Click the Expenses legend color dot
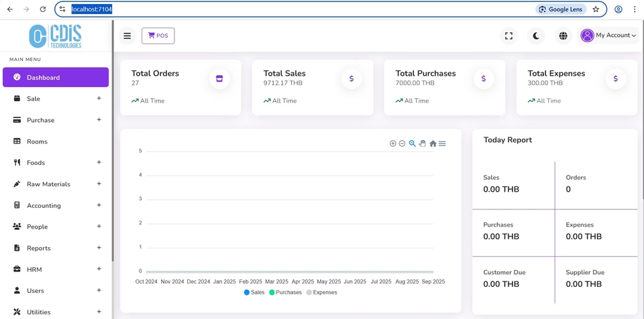The height and width of the screenshot is (319, 644). pos(309,292)
